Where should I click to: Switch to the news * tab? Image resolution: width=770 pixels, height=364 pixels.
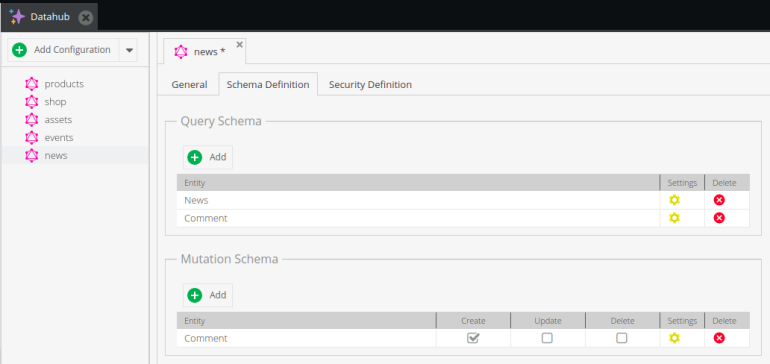(204, 51)
